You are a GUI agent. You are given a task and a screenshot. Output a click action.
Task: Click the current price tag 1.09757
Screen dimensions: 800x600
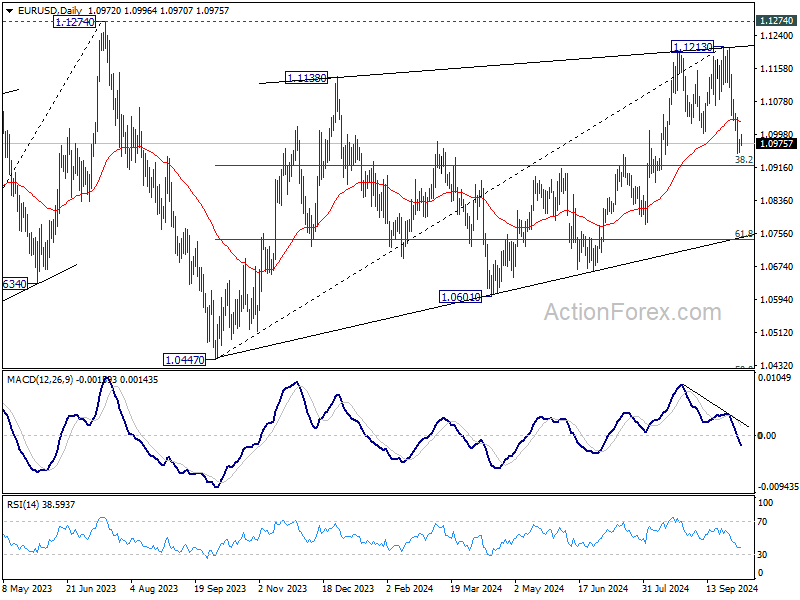click(777, 144)
